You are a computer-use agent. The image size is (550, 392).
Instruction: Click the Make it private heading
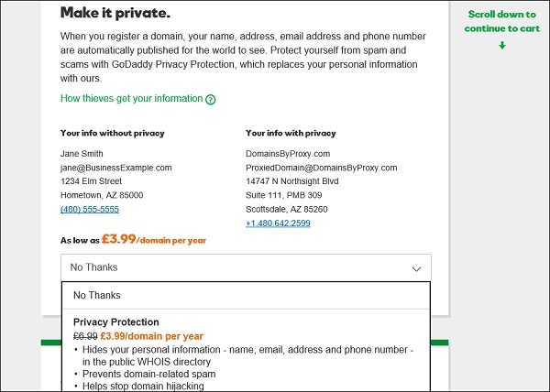[x=115, y=14]
